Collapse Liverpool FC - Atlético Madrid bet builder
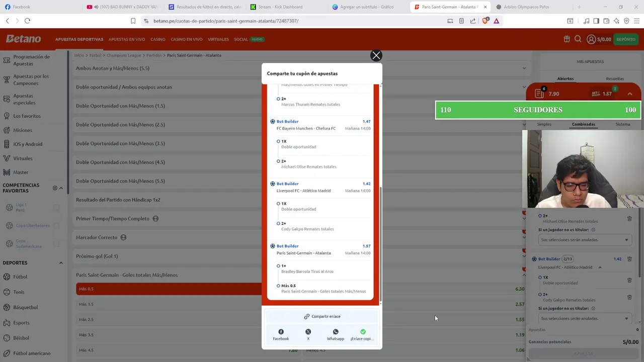The width and height of the screenshot is (644, 362). pyautogui.click(x=600, y=267)
